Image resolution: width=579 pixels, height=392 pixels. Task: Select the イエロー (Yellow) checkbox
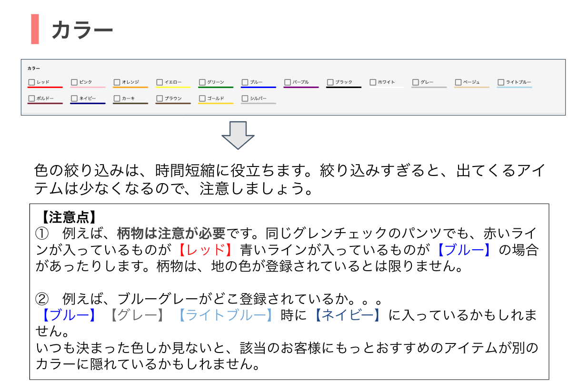[160, 82]
